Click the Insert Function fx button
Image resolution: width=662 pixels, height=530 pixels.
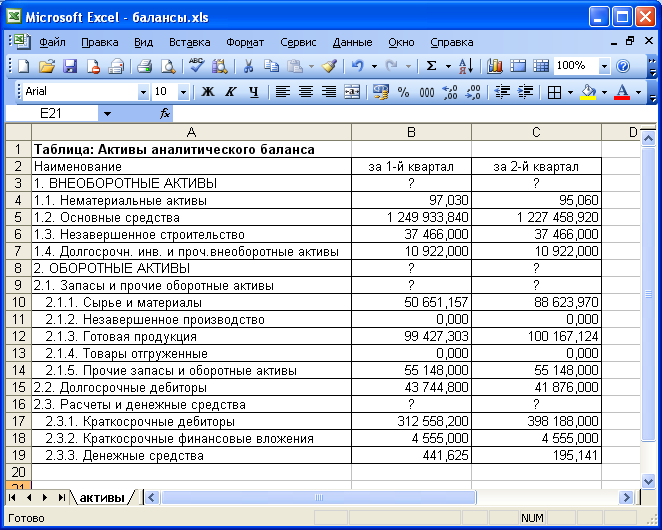165,114
